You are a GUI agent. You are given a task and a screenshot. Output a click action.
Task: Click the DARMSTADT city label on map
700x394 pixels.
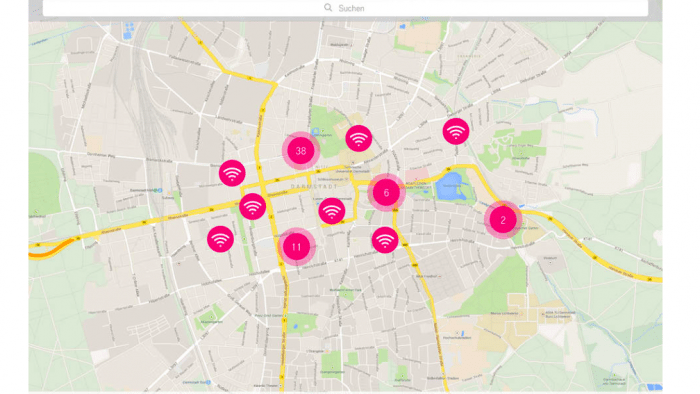point(314,187)
